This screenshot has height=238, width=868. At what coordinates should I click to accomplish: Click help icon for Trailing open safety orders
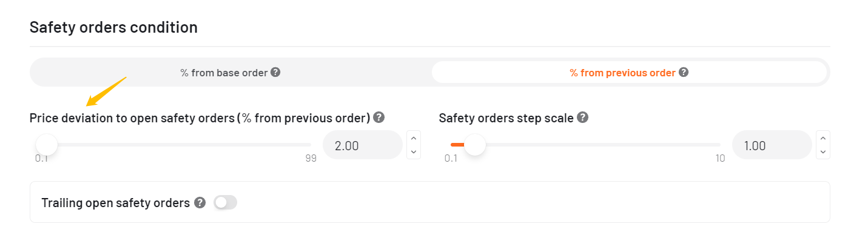tap(200, 203)
